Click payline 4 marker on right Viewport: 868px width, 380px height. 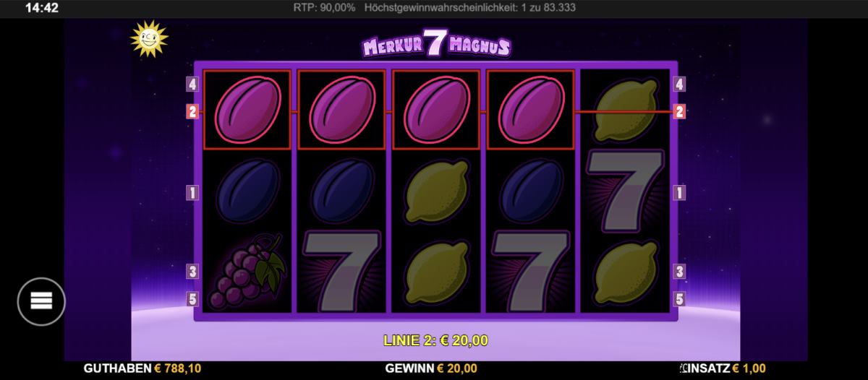tap(679, 85)
